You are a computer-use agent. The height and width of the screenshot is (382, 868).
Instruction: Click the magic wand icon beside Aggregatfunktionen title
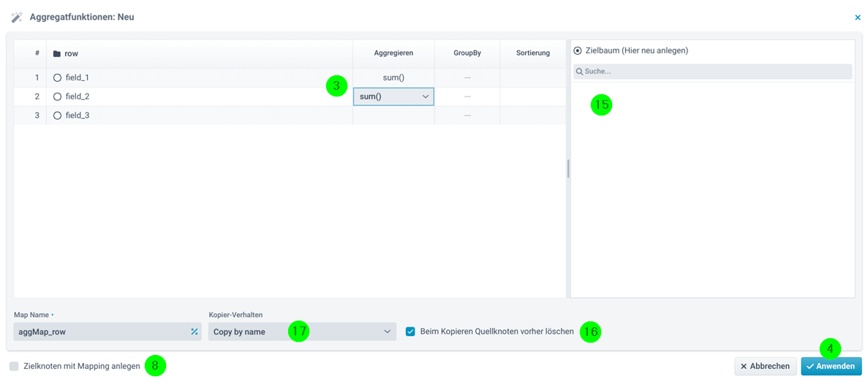point(17,17)
